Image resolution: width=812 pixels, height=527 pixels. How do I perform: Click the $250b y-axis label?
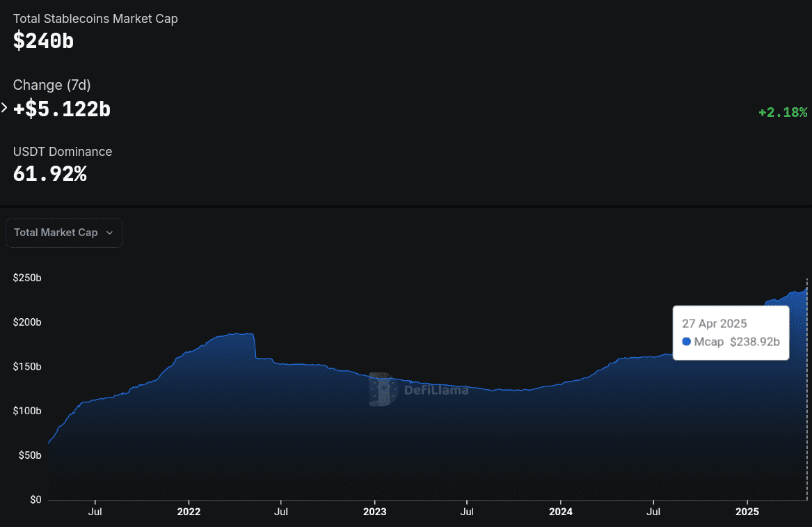pos(26,277)
